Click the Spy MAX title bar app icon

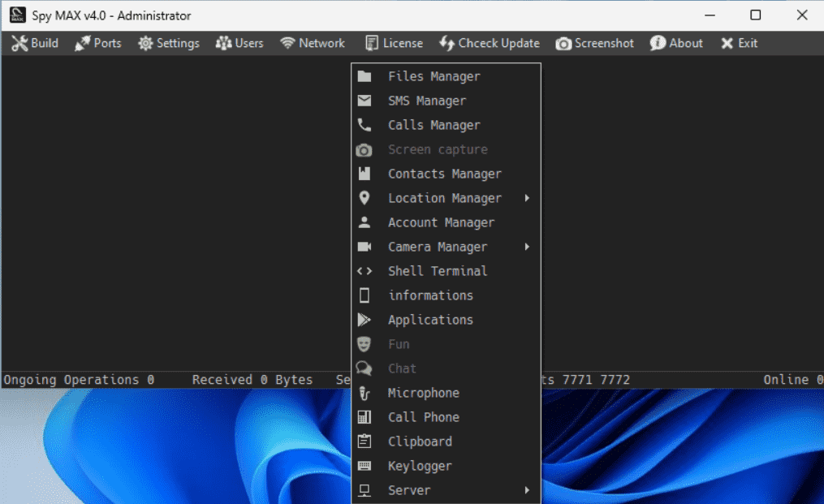tap(17, 15)
